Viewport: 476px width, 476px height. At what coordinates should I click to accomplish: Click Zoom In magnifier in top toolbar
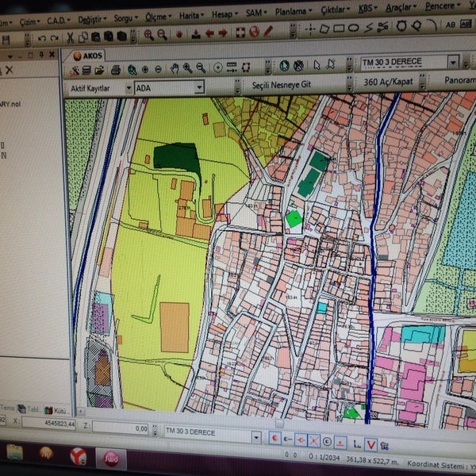pos(149,35)
